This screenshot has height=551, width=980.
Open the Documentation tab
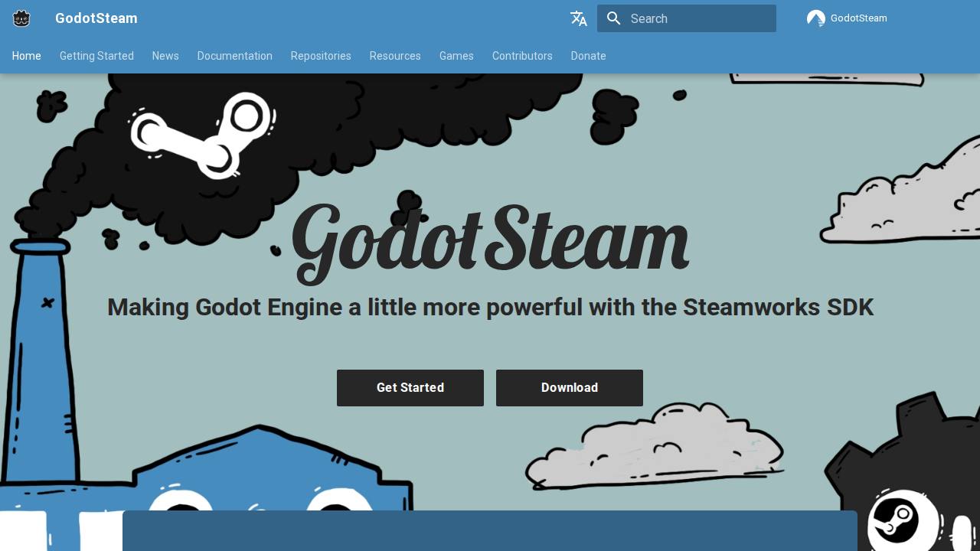(235, 56)
